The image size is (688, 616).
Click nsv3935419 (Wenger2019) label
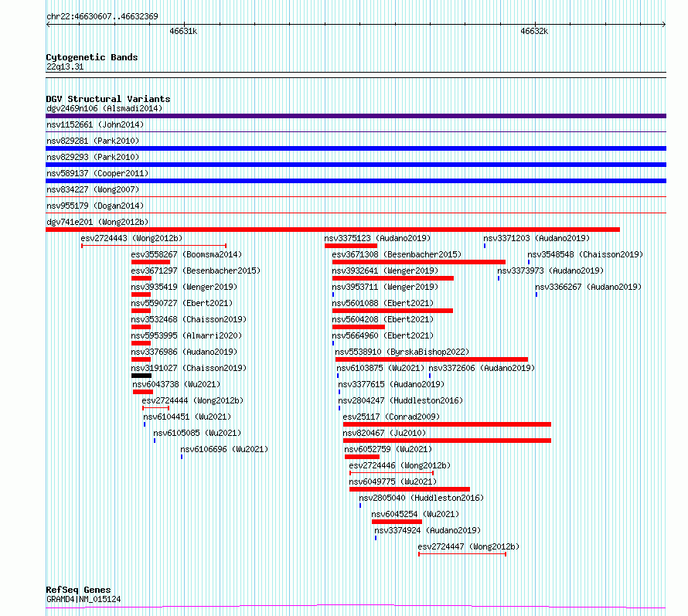coord(184,287)
